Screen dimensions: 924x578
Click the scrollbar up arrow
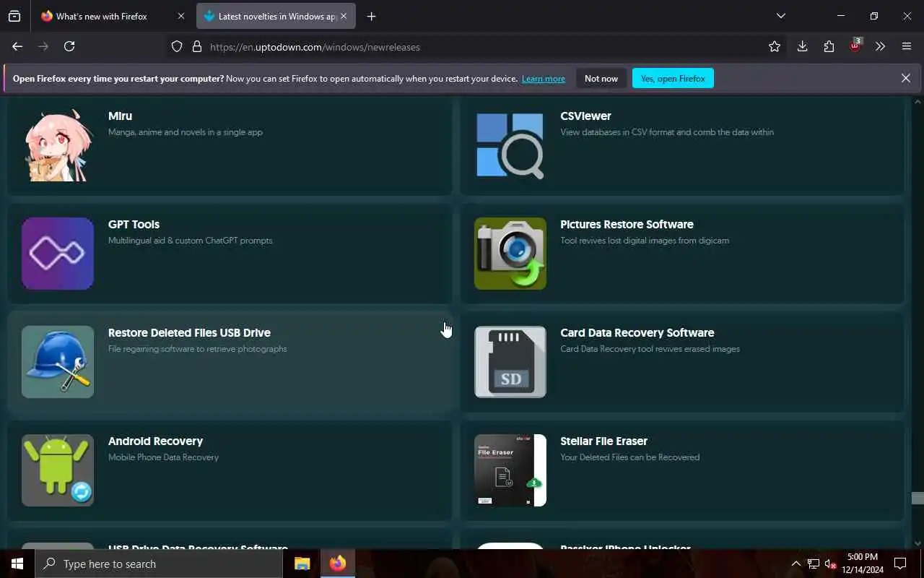point(918,102)
